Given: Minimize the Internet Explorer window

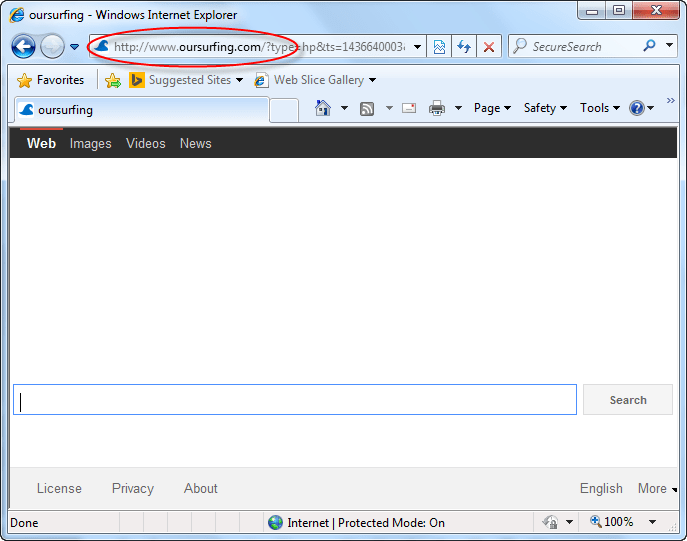Looking at the screenshot, I should pos(592,11).
